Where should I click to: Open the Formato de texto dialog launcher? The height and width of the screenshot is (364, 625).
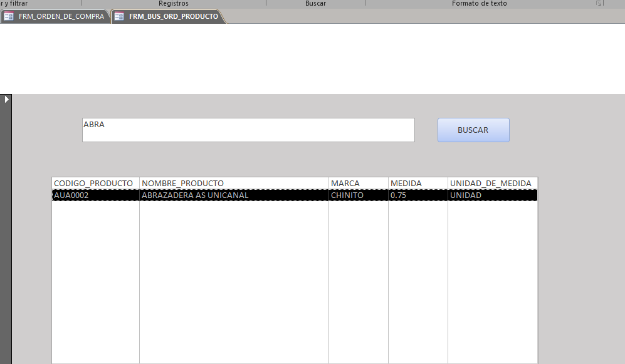(599, 4)
